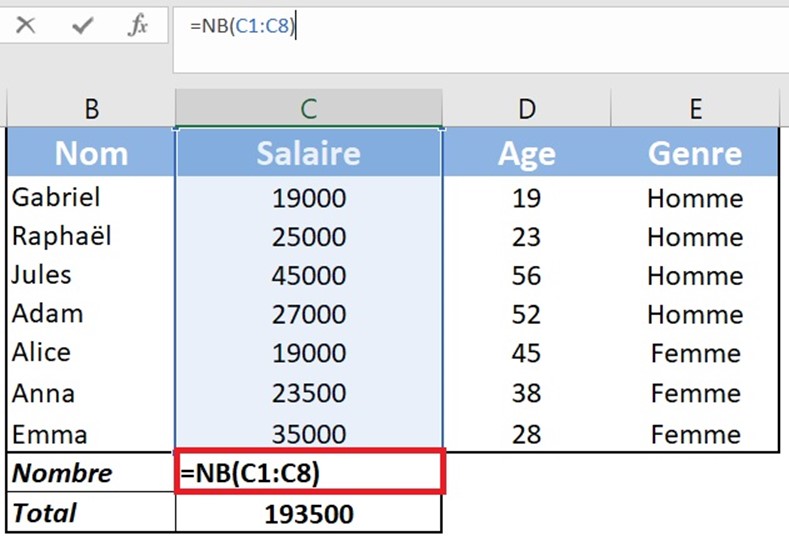Select column C header

coord(308,109)
